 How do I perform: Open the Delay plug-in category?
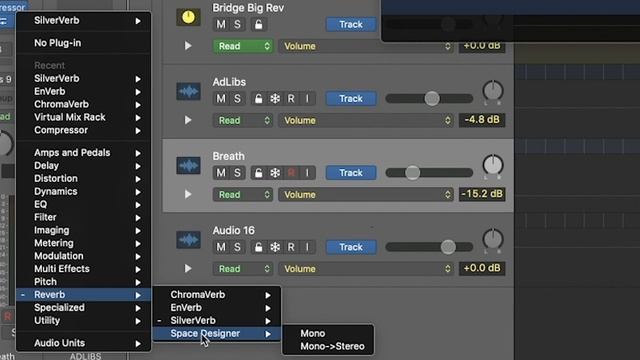point(84,166)
